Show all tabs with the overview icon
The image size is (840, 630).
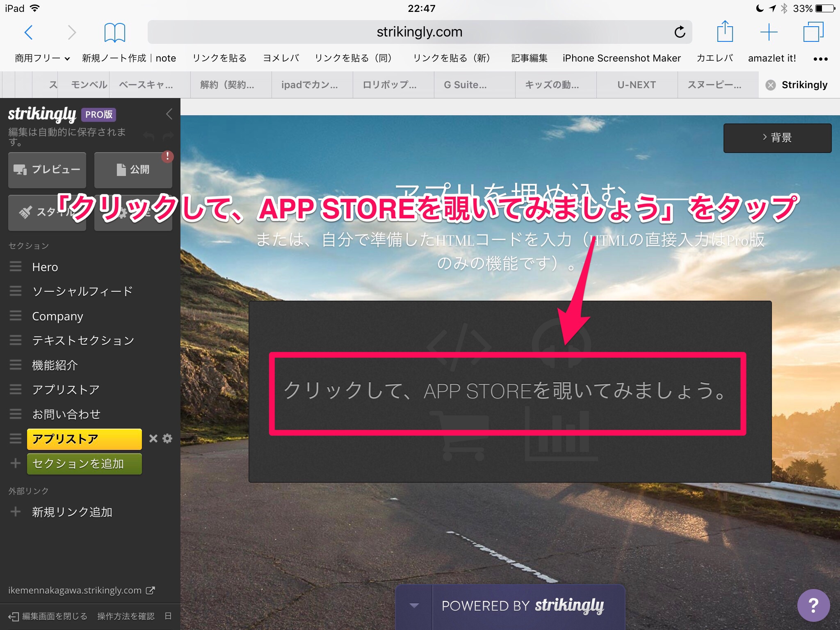click(x=813, y=32)
